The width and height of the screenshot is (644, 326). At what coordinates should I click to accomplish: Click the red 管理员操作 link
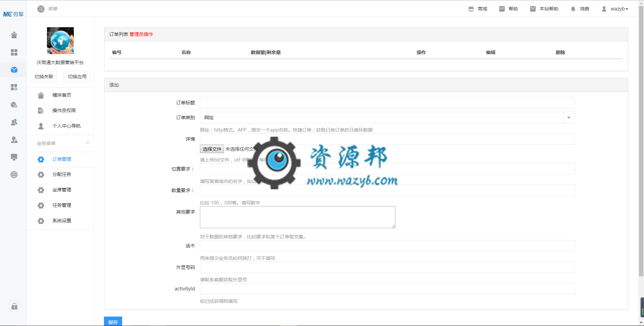[141, 34]
